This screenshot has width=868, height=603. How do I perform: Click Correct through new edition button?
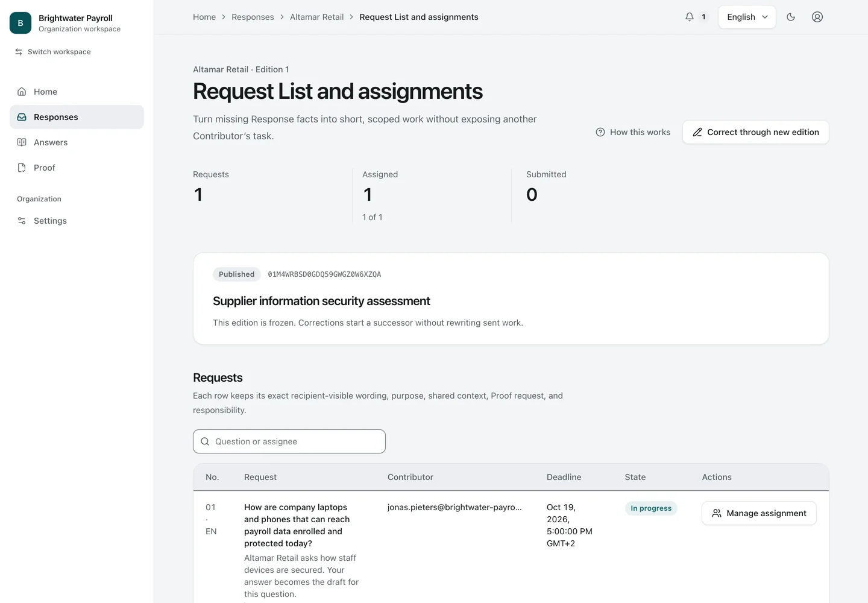(756, 132)
